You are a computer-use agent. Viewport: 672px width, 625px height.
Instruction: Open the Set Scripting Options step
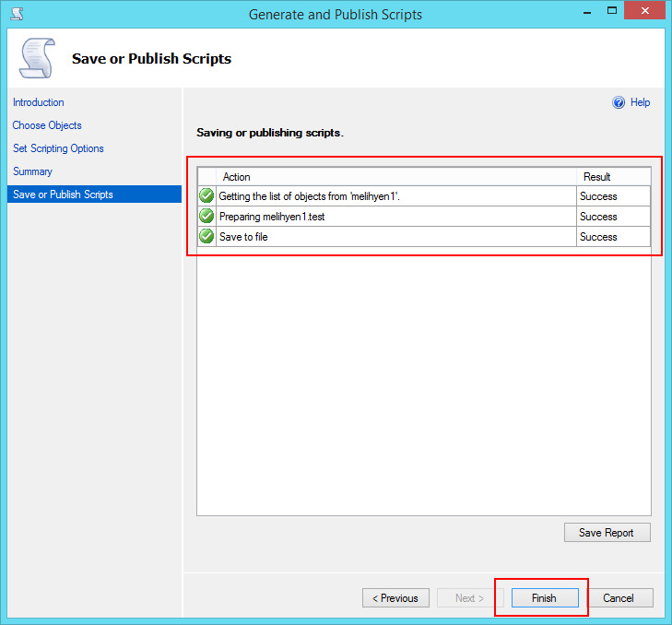click(58, 148)
